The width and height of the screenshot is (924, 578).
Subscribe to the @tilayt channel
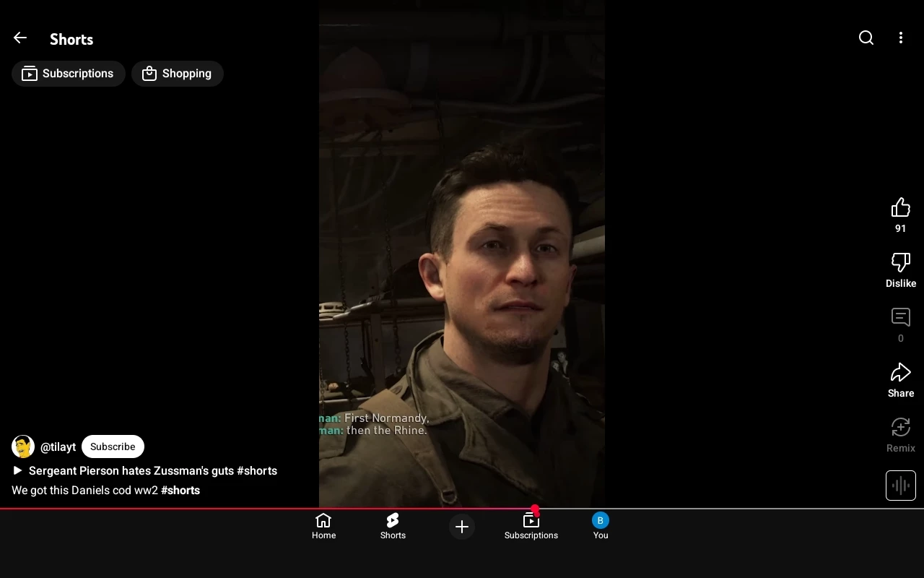pyautogui.click(x=113, y=447)
